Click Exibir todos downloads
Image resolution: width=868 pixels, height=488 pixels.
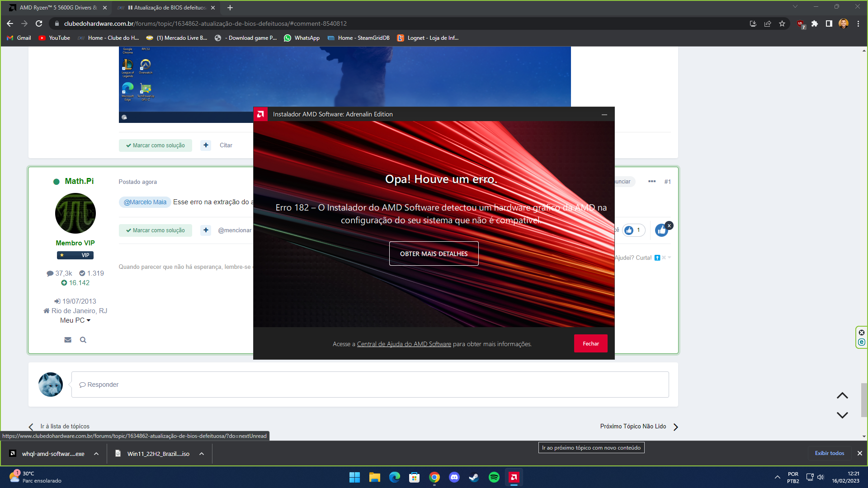(830, 453)
